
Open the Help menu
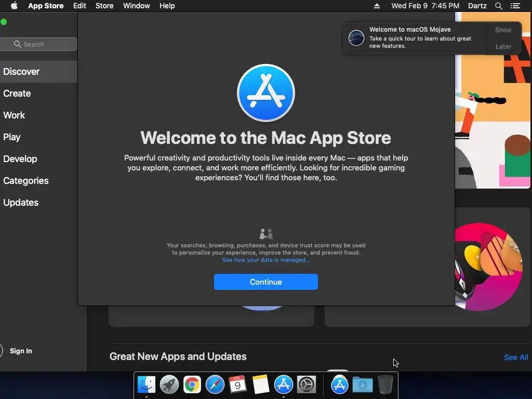coord(167,6)
